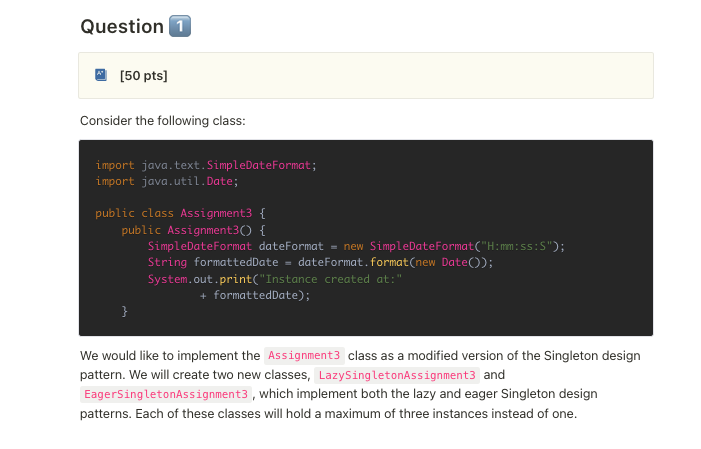The height and width of the screenshot is (449, 701).
Task: Click the "H:mm:ss:S" string literal
Action: click(519, 246)
